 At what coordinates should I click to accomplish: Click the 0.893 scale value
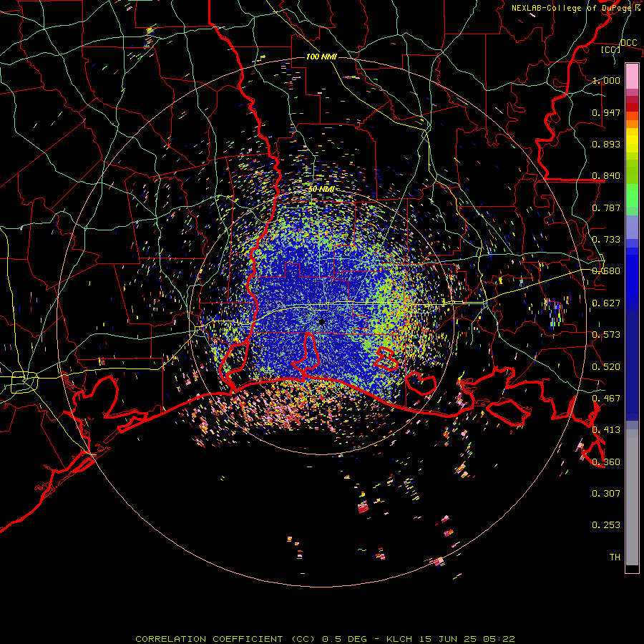point(606,144)
